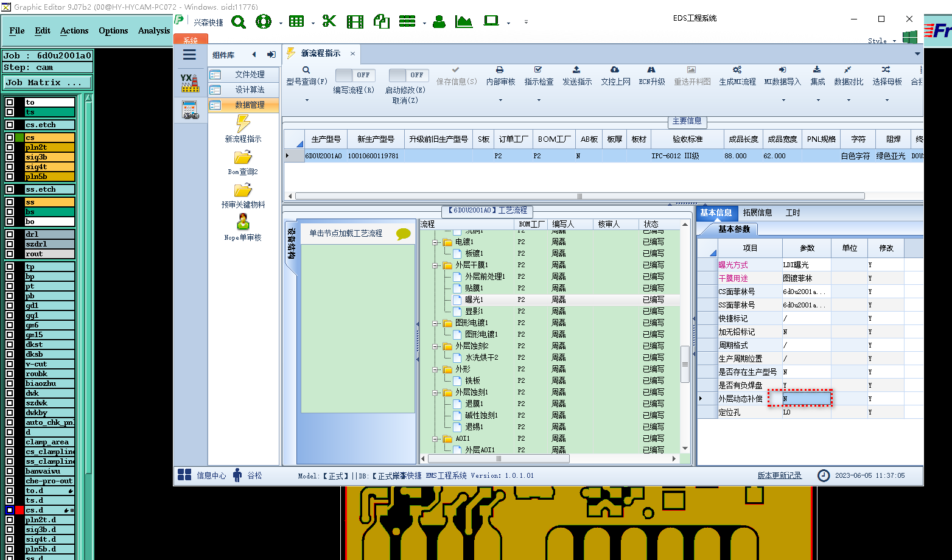The image size is (952, 560).
Task: Toggle the 启动修改(E) OFF switch
Action: point(408,75)
